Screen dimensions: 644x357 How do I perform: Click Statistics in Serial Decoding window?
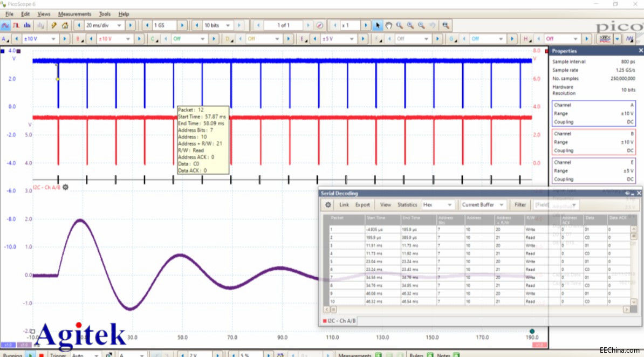point(407,204)
